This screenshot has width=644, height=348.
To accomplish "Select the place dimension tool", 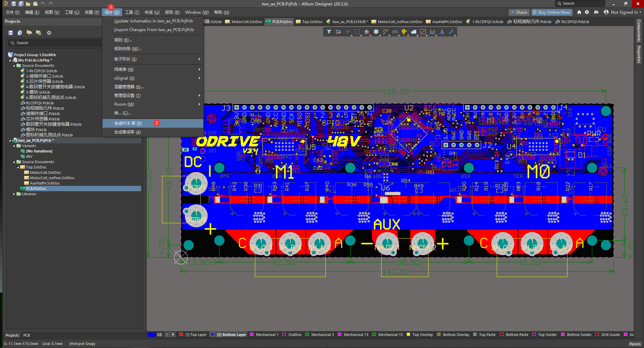I will point(432,32).
